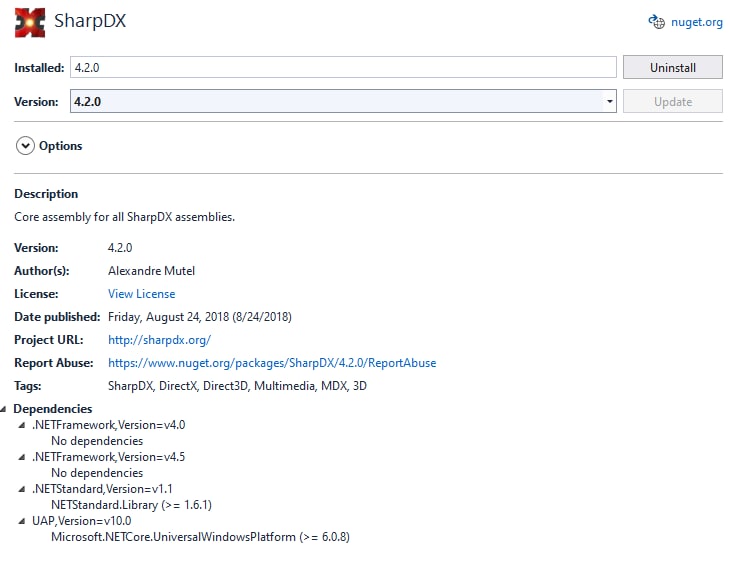Screen dimensions: 730x575
Task: Click the Uninstall button
Action: (x=673, y=68)
